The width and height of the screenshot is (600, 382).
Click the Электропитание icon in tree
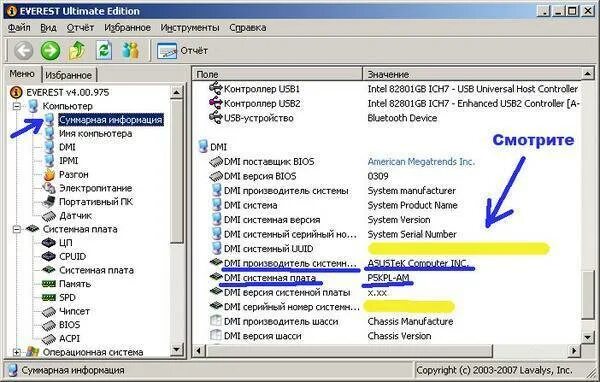pyautogui.click(x=49, y=188)
